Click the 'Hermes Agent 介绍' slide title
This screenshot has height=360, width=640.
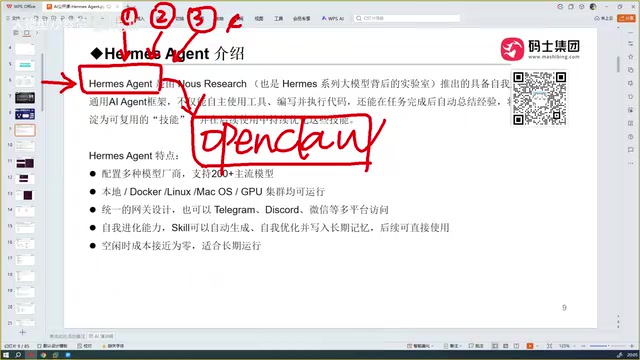click(167, 53)
